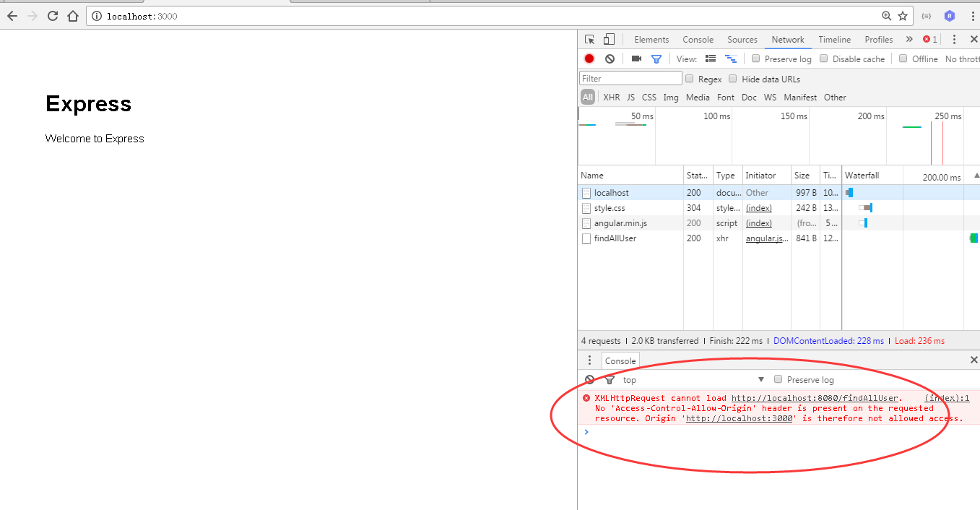Open the zoom indicator in address bar
Image resolution: width=980 pixels, height=510 pixels.
point(886,16)
